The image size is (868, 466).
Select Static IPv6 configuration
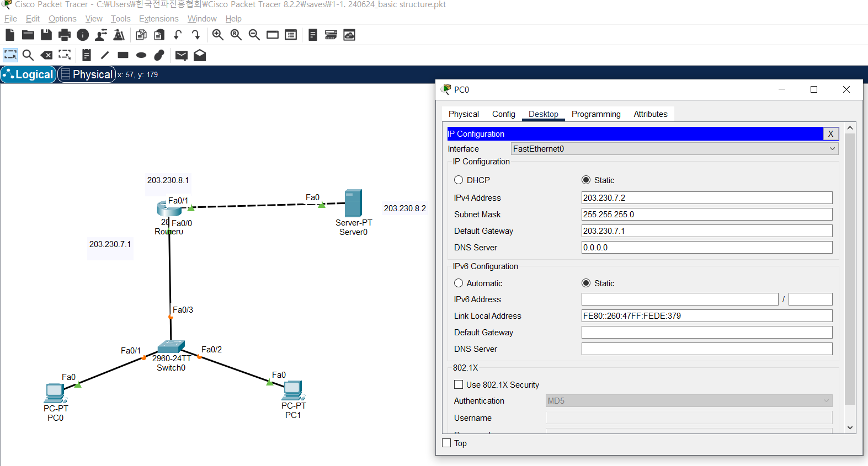tap(586, 283)
